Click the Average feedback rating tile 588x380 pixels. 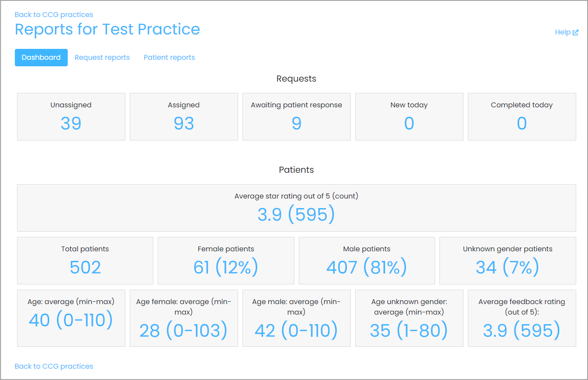[522, 318]
